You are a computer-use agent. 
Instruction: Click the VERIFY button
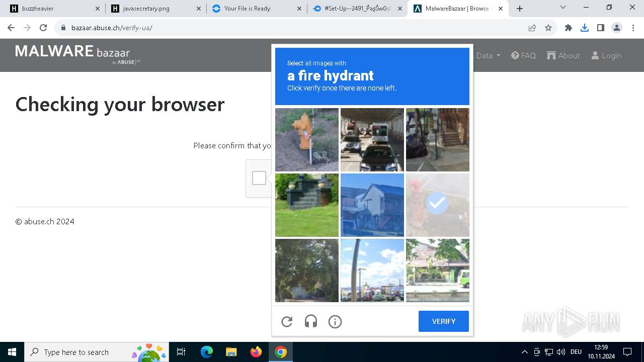click(x=444, y=321)
